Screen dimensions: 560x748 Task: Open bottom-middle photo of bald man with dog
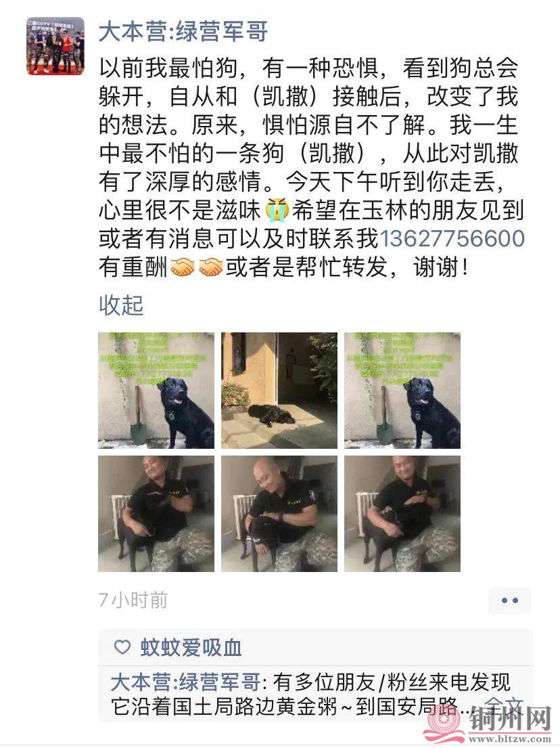click(279, 514)
